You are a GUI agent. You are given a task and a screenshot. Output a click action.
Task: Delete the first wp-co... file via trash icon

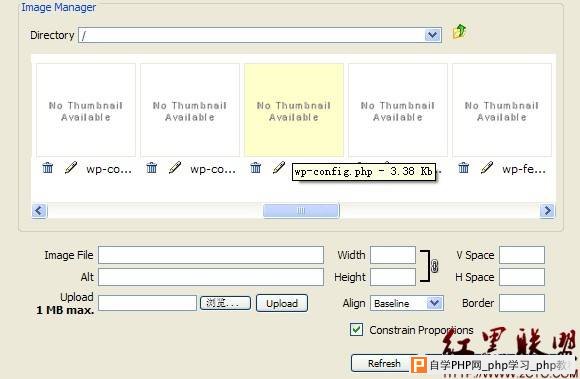(47, 168)
